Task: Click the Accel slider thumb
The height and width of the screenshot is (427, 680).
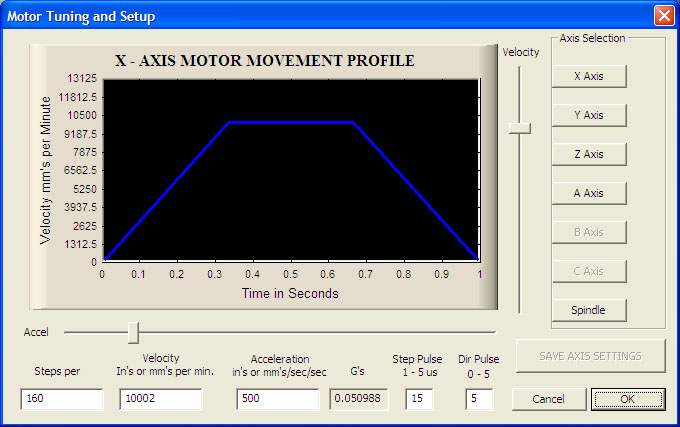Action: [x=134, y=332]
